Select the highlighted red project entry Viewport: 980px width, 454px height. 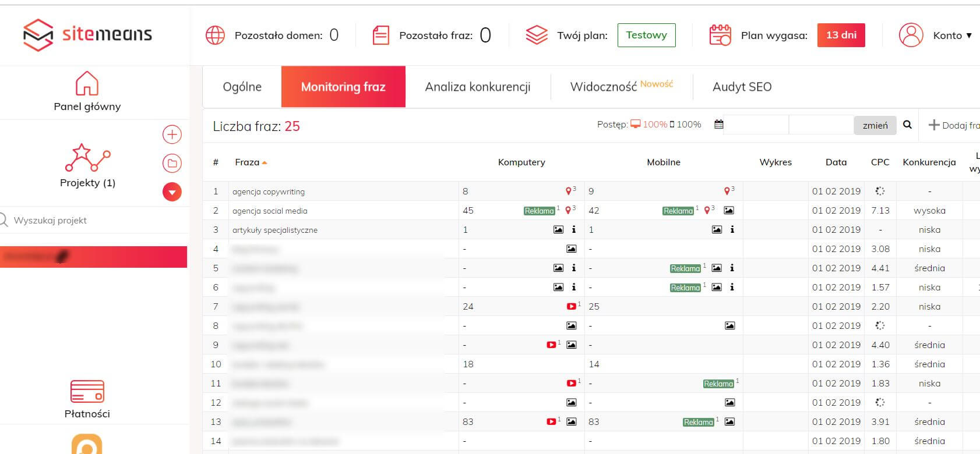[x=93, y=257]
